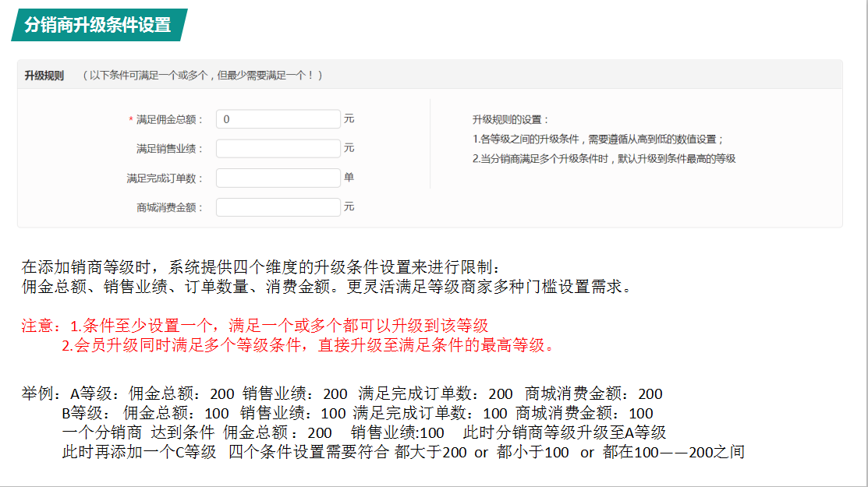This screenshot has height=487, width=868.
Task: Click the 商城消费金额 input box
Action: (x=278, y=207)
